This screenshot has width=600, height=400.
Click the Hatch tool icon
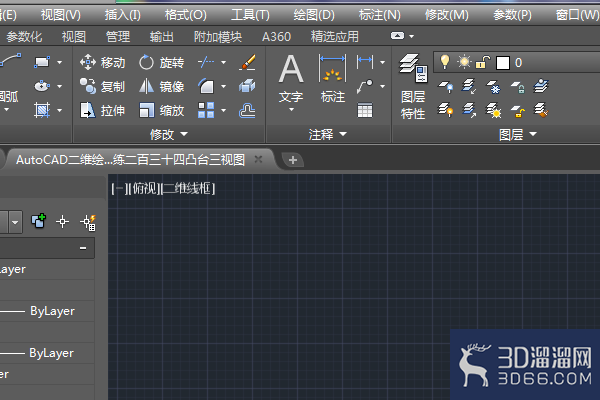(x=42, y=110)
